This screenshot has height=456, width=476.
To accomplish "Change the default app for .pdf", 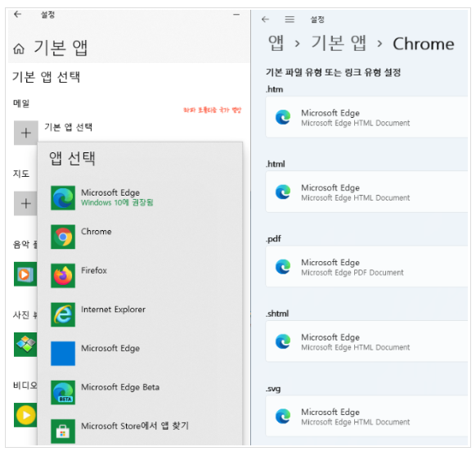I will coord(366,267).
